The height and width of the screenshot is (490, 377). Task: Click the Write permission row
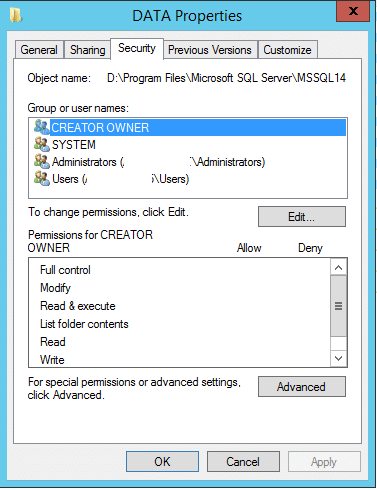[180, 360]
